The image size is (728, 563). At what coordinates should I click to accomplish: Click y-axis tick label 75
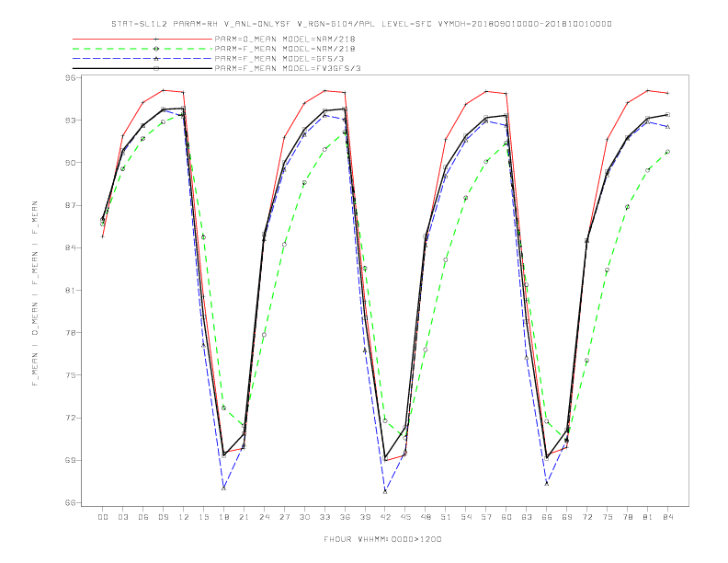[x=70, y=375]
